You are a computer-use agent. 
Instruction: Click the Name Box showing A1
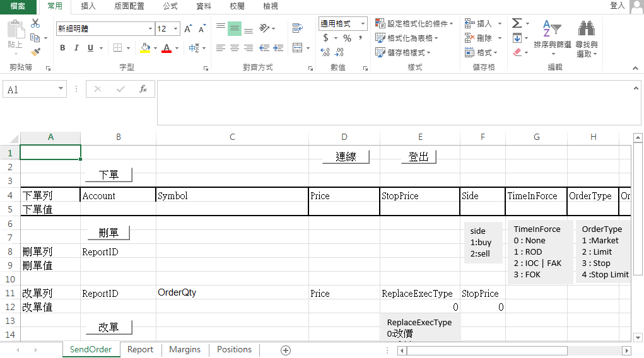pos(35,89)
